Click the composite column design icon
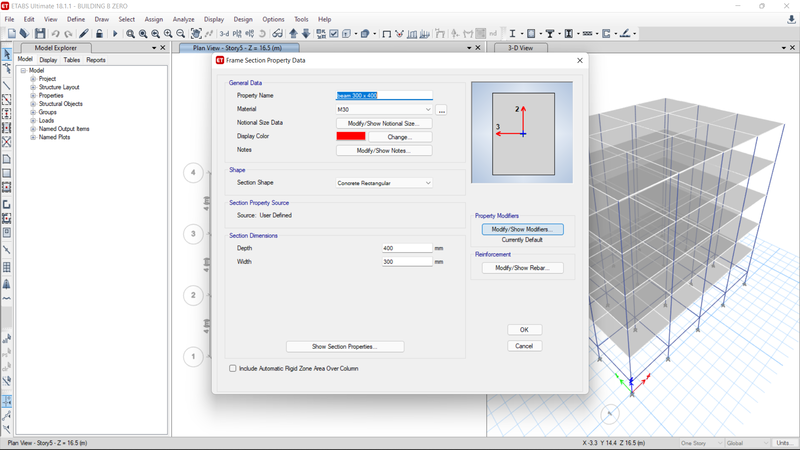 (x=569, y=34)
